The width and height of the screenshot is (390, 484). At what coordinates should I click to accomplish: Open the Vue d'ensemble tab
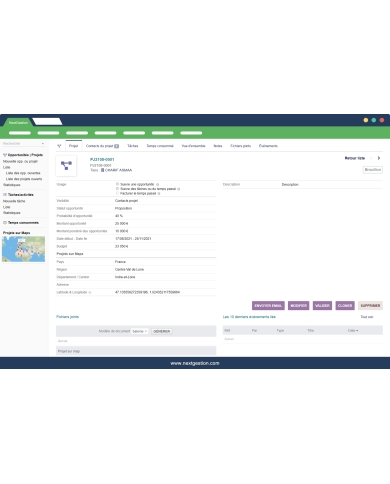coord(193,146)
